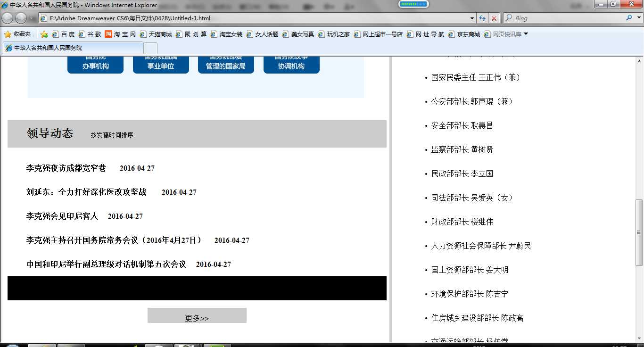The image size is (644, 347).
Task: Open the 百度 favorites bar link
Action: (x=63, y=34)
